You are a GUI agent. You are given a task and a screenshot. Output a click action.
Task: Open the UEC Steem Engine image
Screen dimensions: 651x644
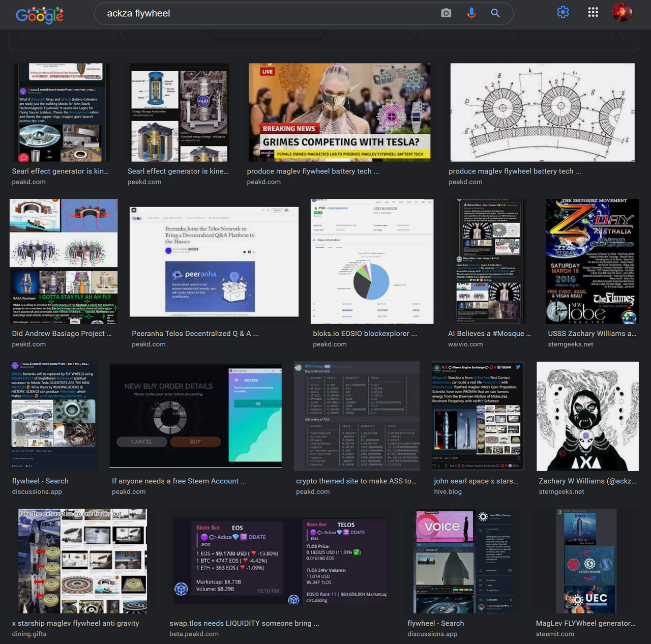tap(586, 561)
